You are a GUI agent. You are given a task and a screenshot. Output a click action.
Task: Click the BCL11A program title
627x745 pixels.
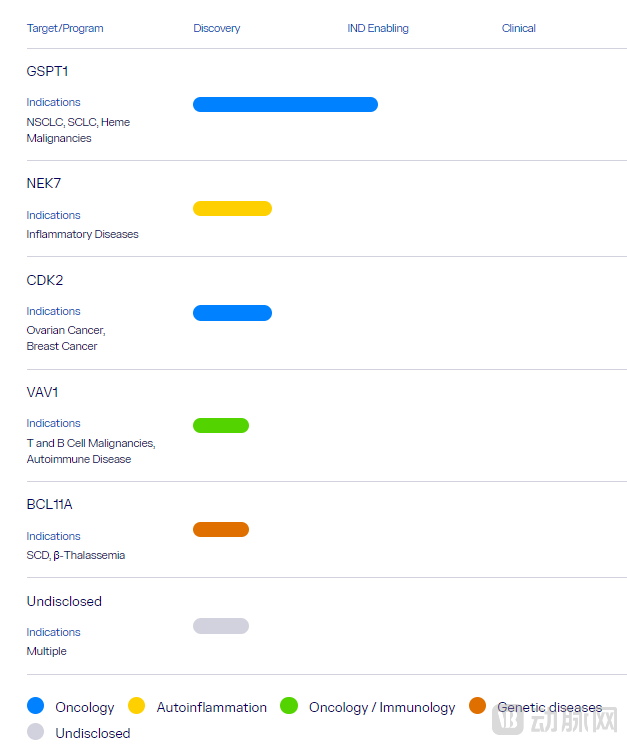[50, 504]
